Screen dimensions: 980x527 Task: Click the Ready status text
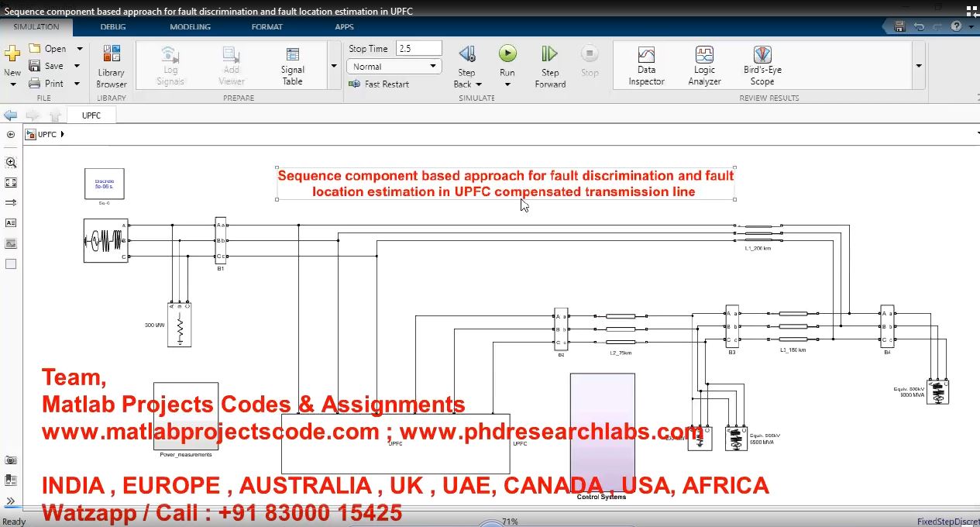point(14,522)
